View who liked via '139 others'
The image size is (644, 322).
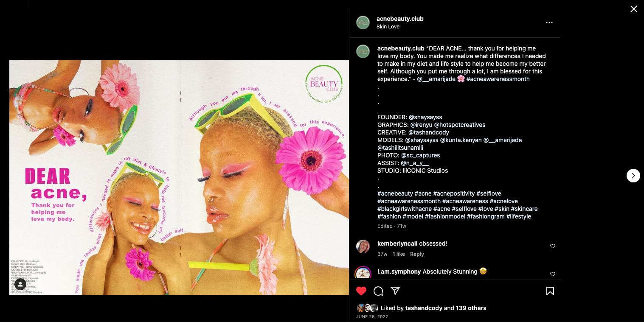(x=471, y=308)
